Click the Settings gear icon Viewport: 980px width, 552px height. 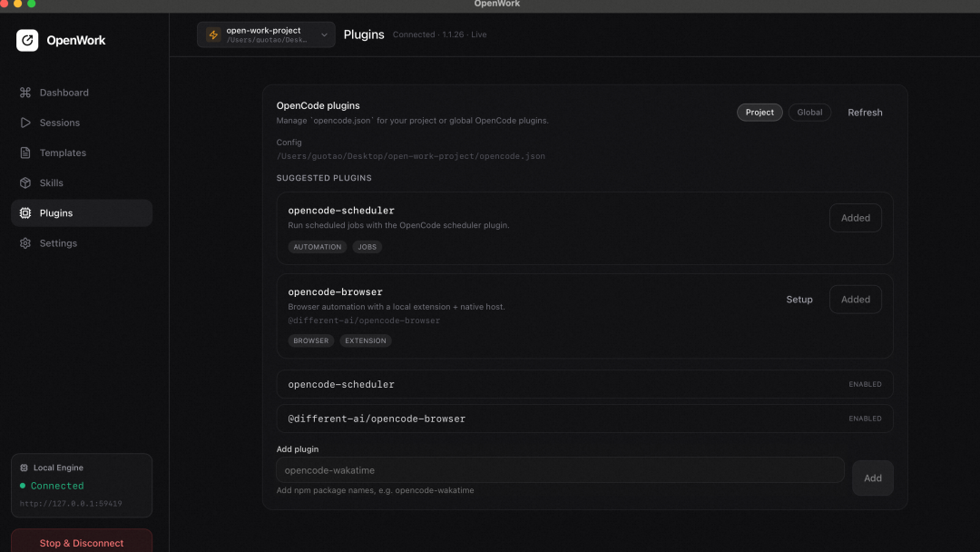[25, 243]
